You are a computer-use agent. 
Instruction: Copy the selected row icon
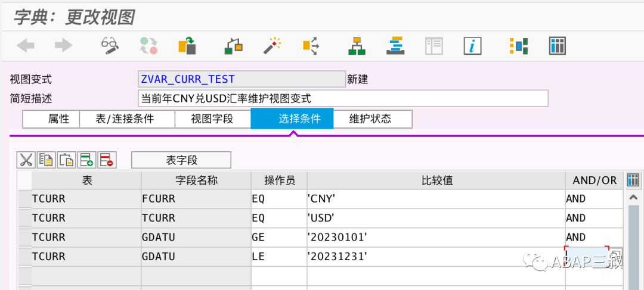tap(46, 160)
